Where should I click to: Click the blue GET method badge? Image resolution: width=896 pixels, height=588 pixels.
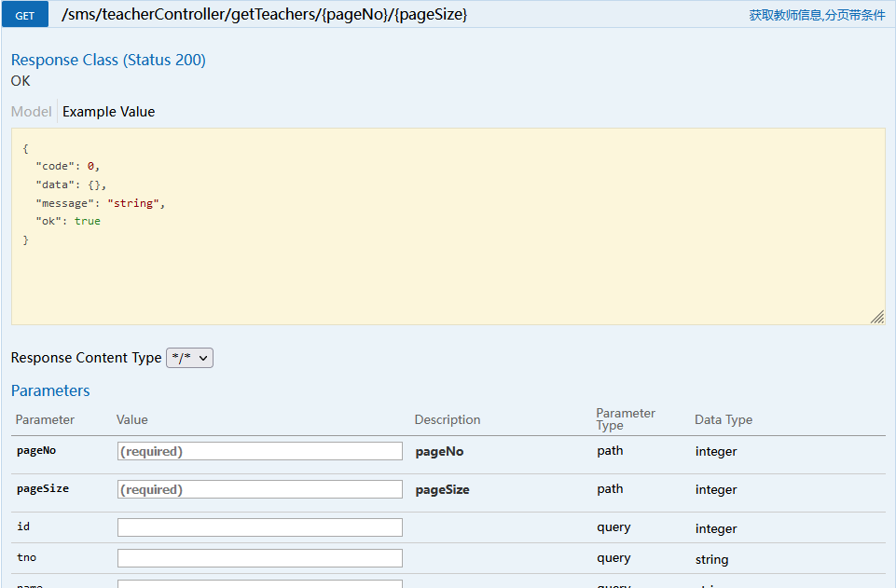coord(25,15)
